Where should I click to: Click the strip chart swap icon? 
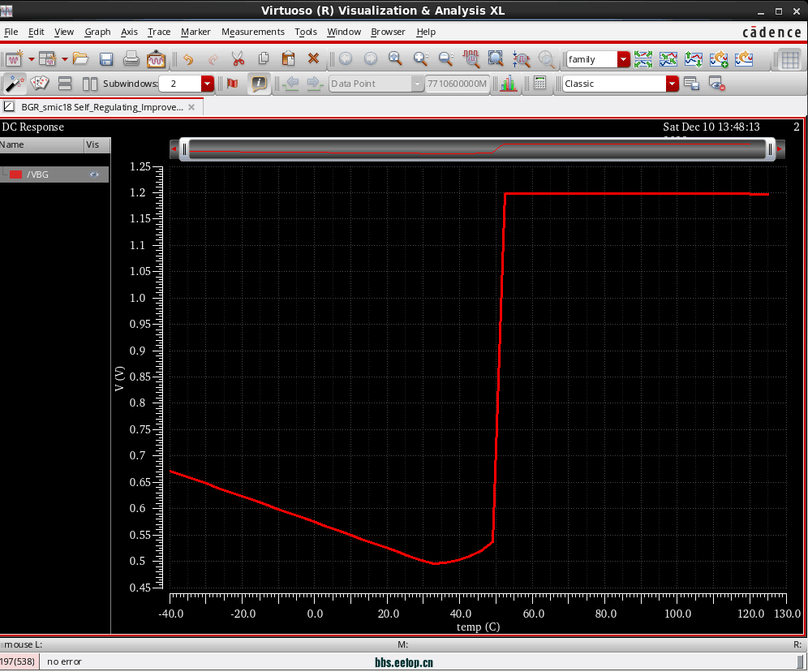[694, 59]
